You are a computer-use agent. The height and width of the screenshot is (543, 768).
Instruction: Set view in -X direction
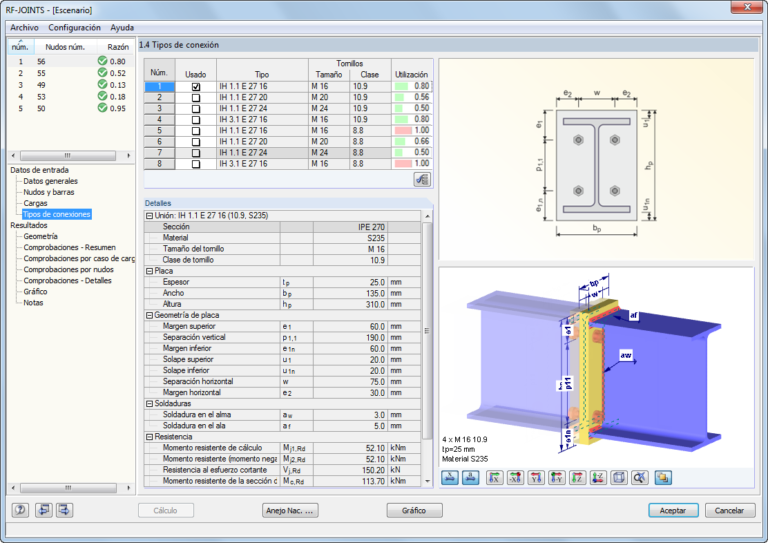[x=515, y=477]
